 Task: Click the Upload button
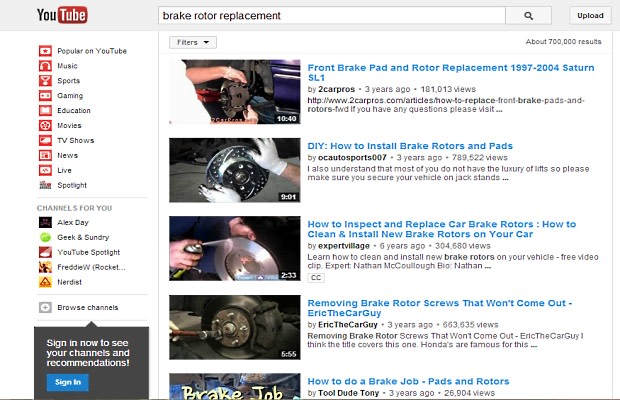(x=590, y=16)
